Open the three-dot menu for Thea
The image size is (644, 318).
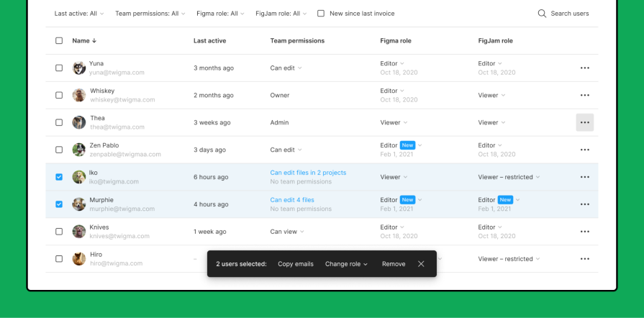(584, 122)
